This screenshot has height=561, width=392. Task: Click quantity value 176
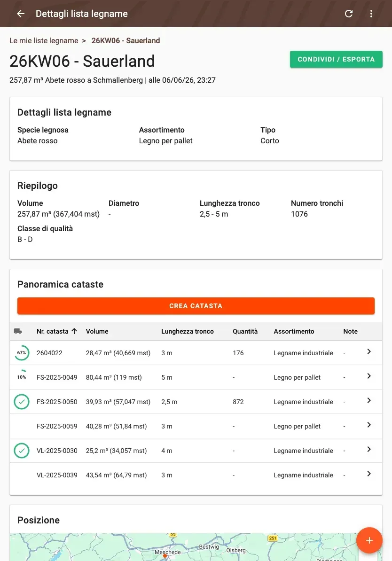[238, 353]
